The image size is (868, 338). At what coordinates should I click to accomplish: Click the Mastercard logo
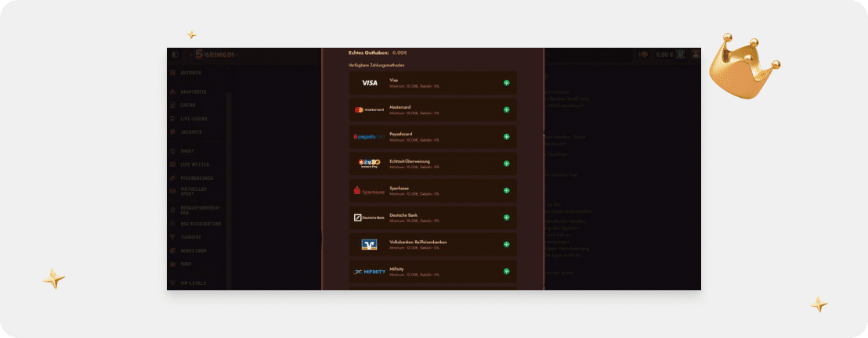point(369,110)
